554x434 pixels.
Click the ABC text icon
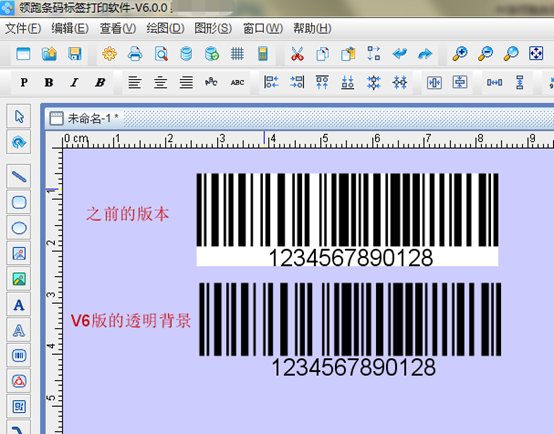[237, 82]
